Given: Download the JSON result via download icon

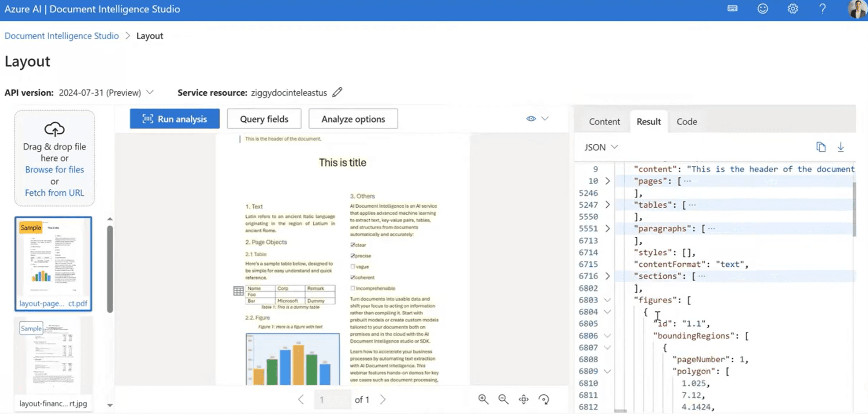Looking at the screenshot, I should 841,147.
